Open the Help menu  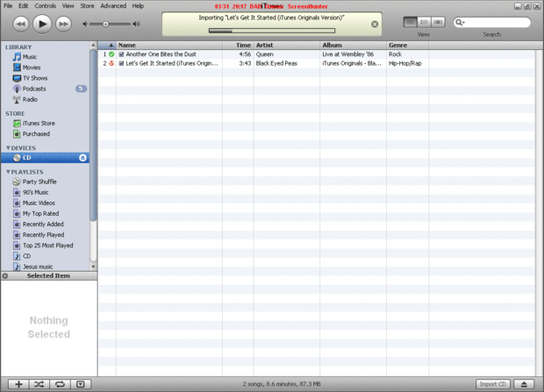138,6
